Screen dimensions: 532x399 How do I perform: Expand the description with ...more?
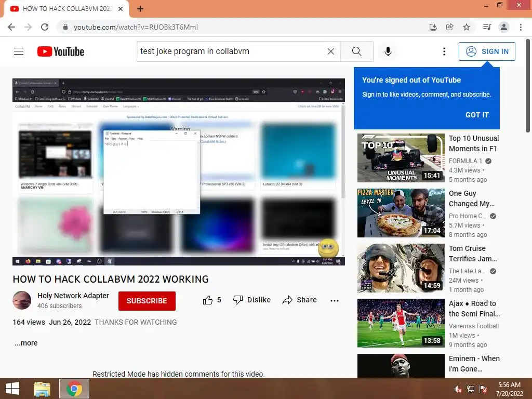26,343
